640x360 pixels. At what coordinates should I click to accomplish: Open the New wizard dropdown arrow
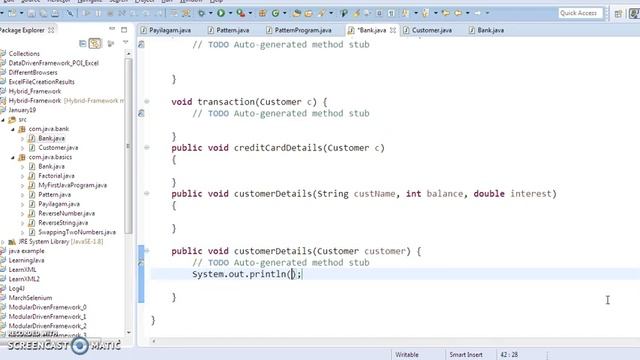22,13
